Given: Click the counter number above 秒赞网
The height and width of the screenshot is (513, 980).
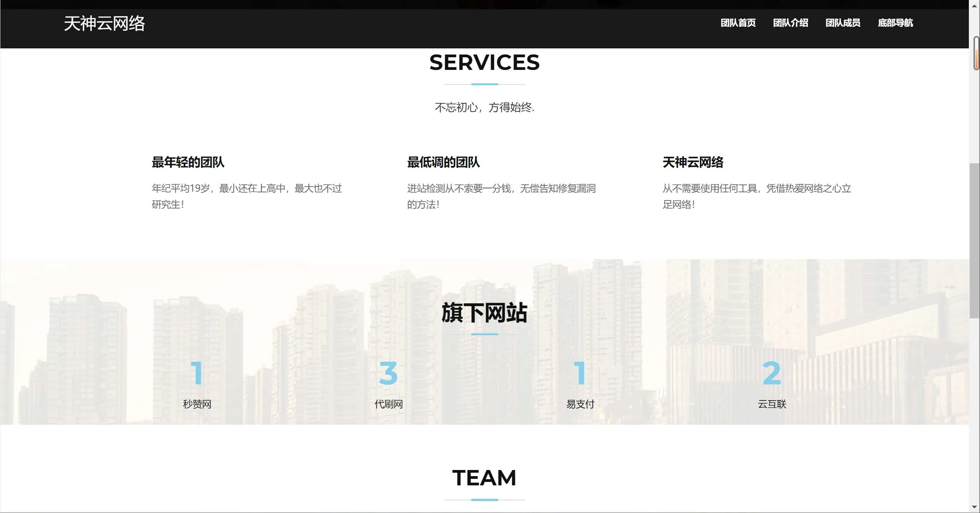Looking at the screenshot, I should (x=197, y=373).
